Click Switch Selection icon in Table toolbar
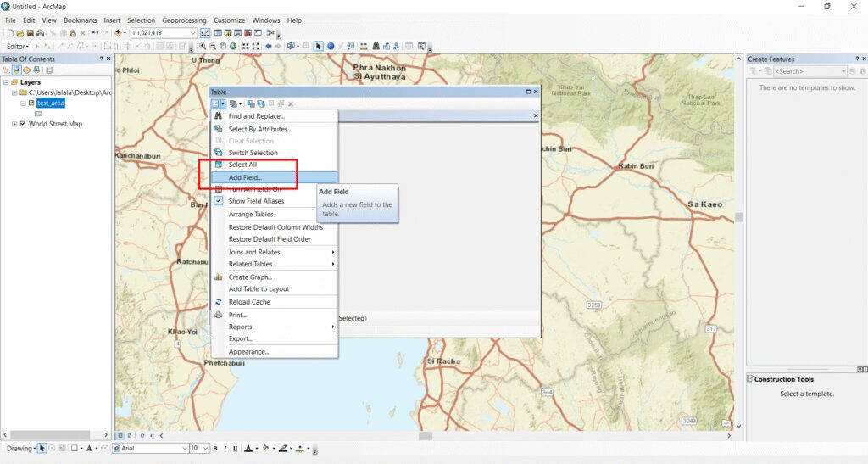 (261, 104)
